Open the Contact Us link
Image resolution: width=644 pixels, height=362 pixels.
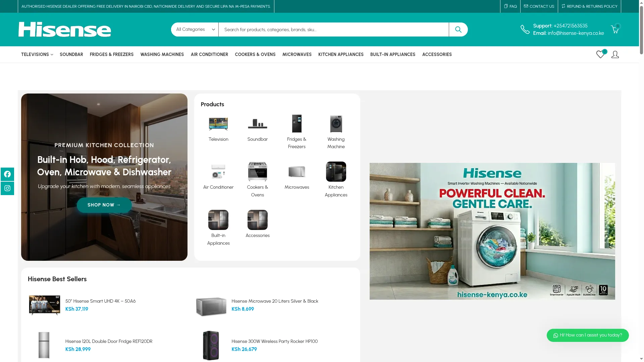[539, 6]
